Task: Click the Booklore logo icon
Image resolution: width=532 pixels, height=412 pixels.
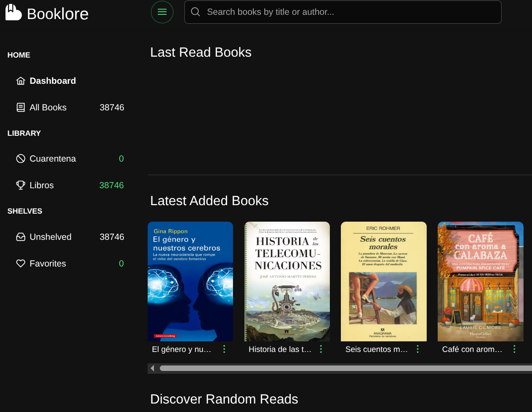Action: coord(14,13)
